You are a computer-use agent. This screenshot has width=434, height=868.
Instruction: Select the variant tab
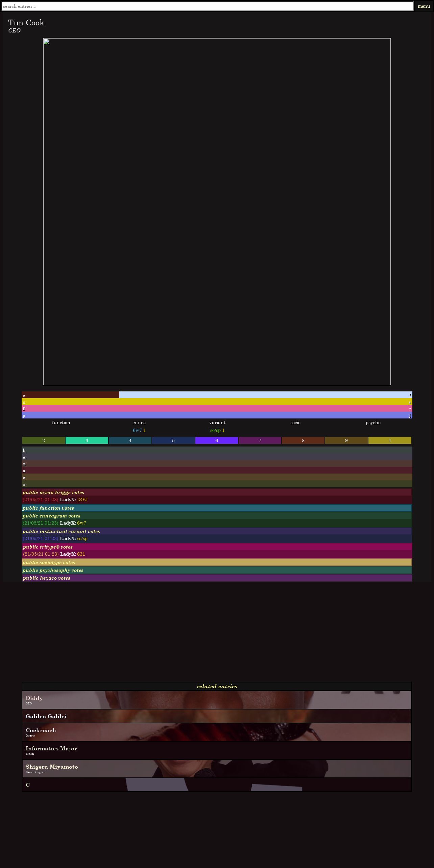(x=217, y=423)
